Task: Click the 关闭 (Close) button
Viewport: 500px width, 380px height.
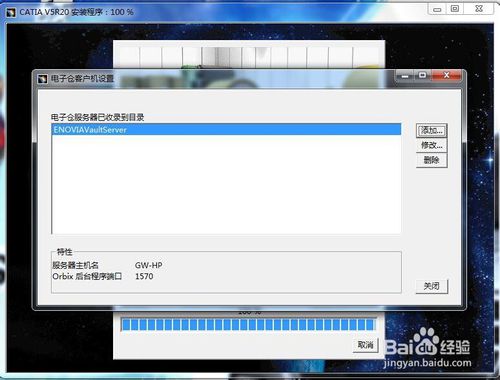Action: (431, 286)
